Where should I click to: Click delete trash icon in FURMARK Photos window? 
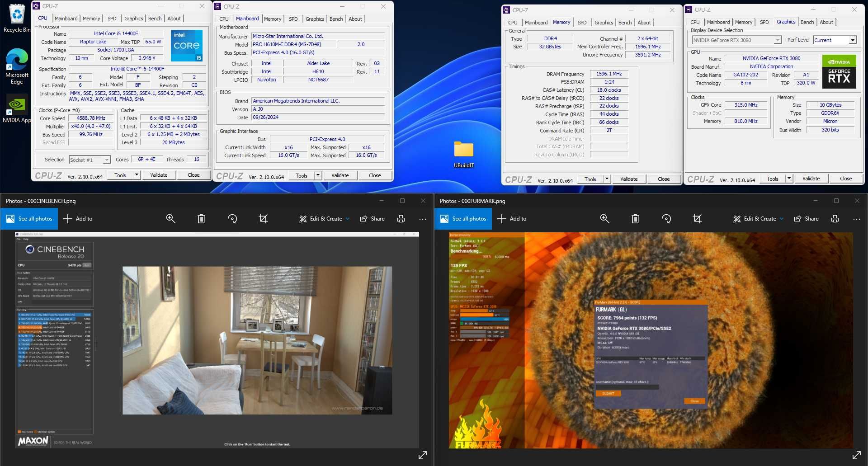click(x=635, y=219)
